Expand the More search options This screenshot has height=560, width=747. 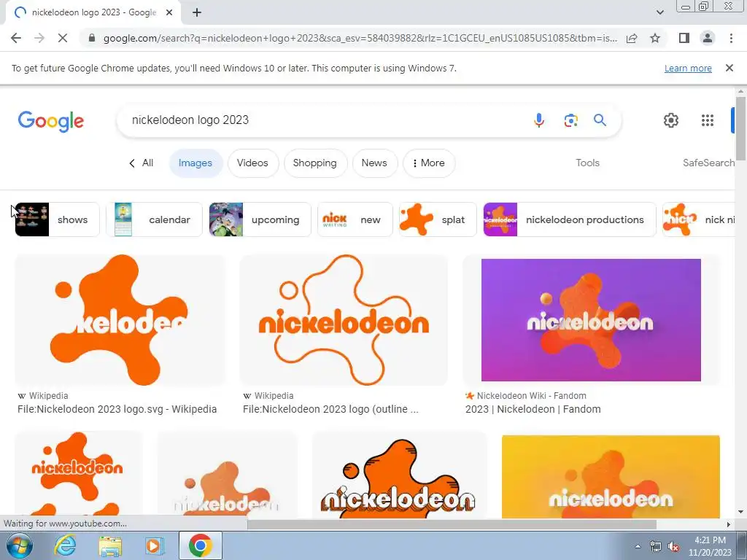click(x=429, y=163)
